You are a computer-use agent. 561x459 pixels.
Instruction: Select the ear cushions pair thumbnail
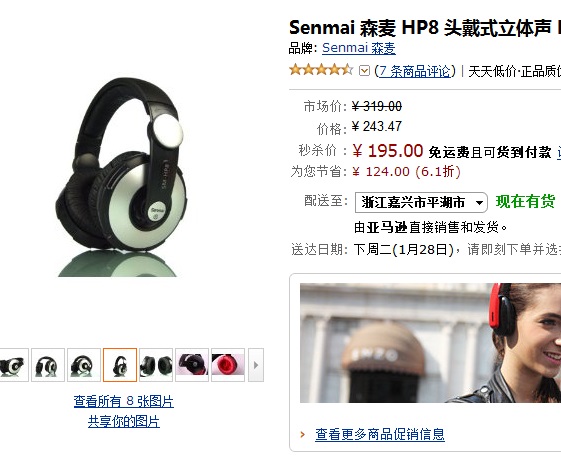coord(156,365)
